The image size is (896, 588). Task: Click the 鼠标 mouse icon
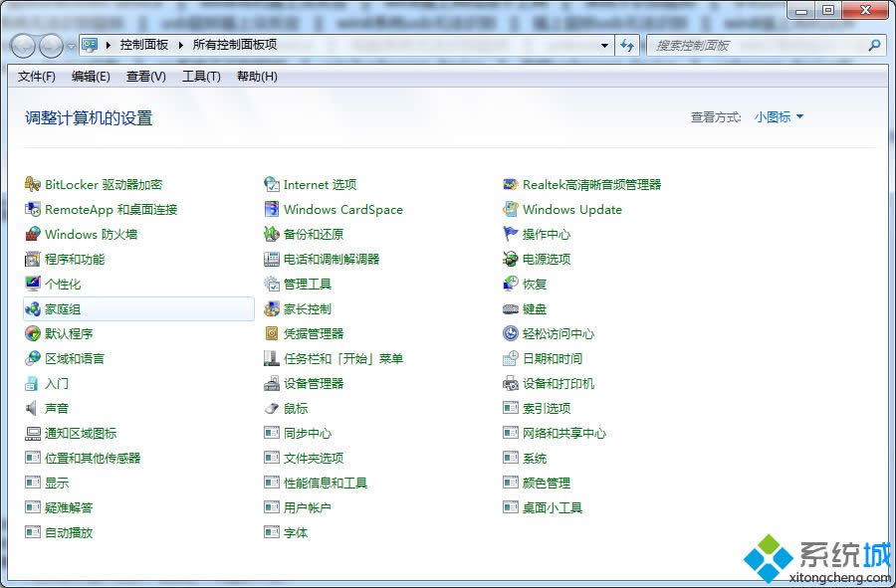tap(272, 408)
